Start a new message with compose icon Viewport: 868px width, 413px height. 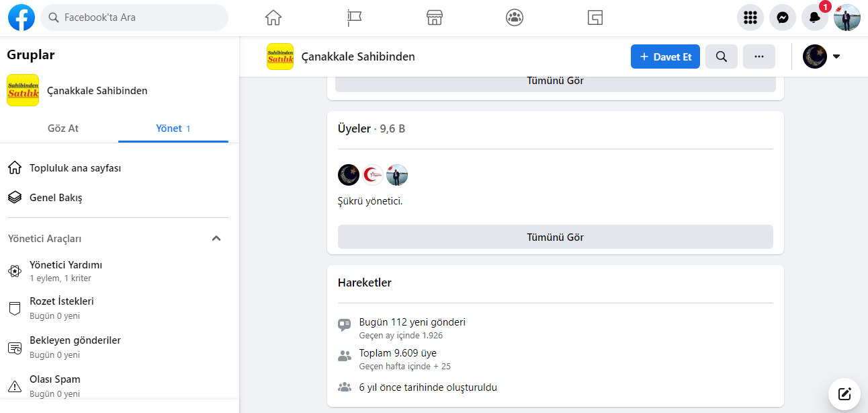click(x=844, y=393)
